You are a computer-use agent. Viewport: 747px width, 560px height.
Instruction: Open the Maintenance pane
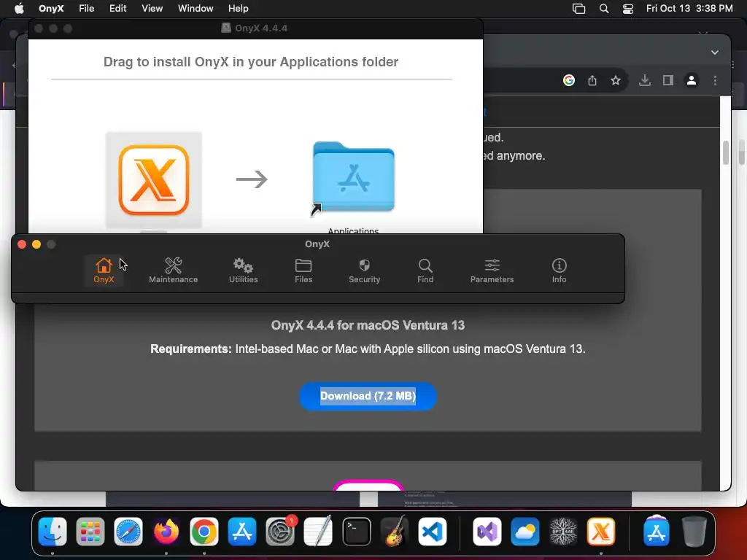coord(174,271)
